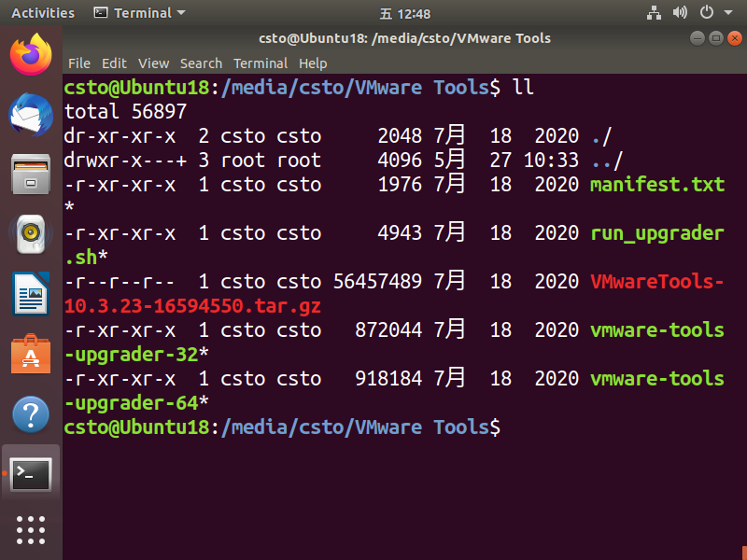747x560 pixels.
Task: Click the power icon in top bar
Action: click(707, 12)
